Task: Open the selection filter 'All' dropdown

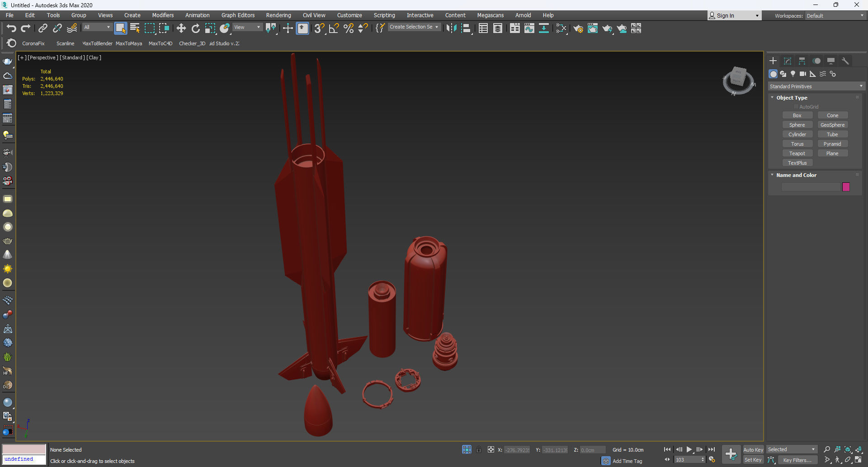Action: coord(97,27)
